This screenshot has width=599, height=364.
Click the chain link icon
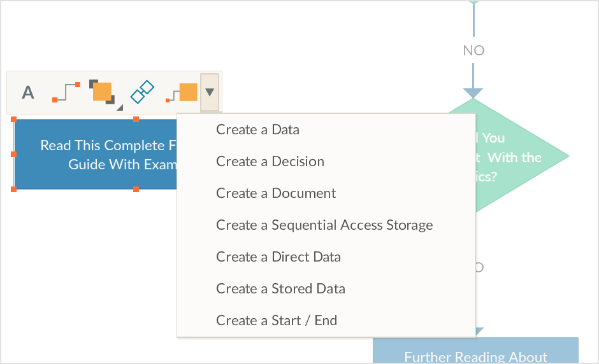point(142,92)
